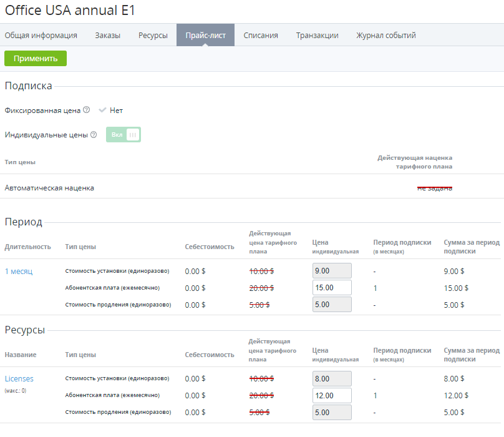This screenshot has width=504, height=437.
Task: Open the Licenses resource link
Action: 19,379
